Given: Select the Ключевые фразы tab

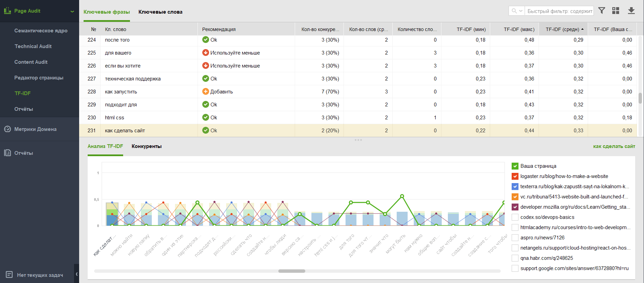Looking at the screenshot, I should pos(107,12).
